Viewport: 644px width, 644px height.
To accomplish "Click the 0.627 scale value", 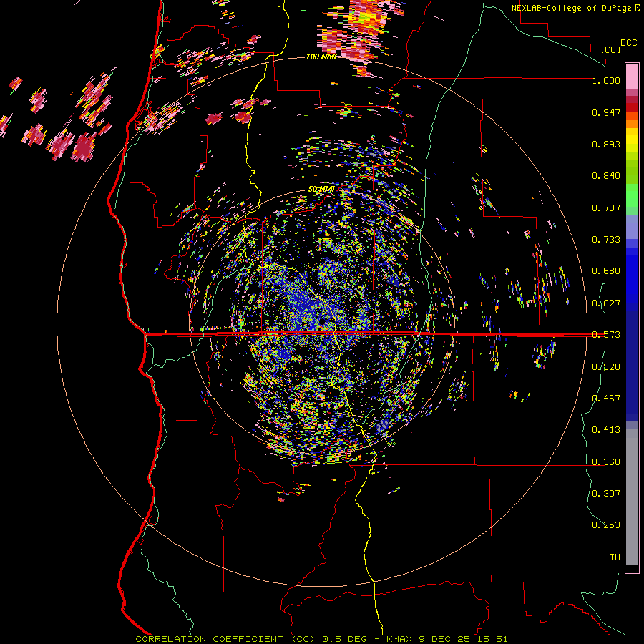I will [606, 303].
